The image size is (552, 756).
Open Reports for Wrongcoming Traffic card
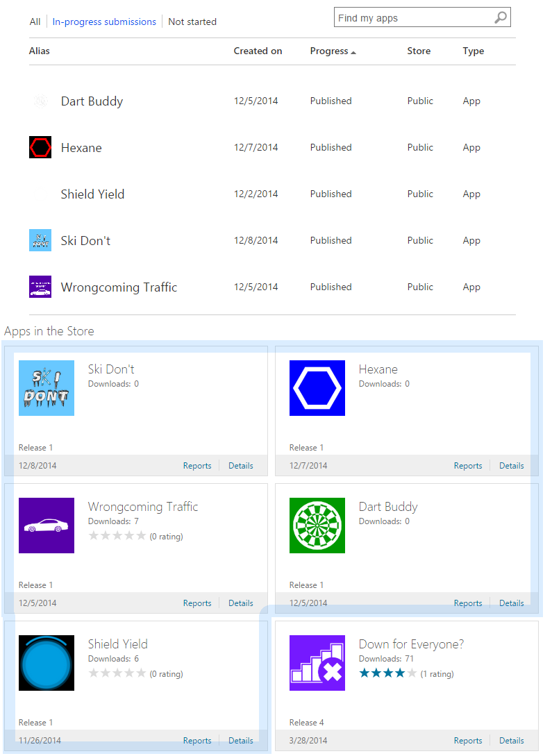pyautogui.click(x=197, y=603)
